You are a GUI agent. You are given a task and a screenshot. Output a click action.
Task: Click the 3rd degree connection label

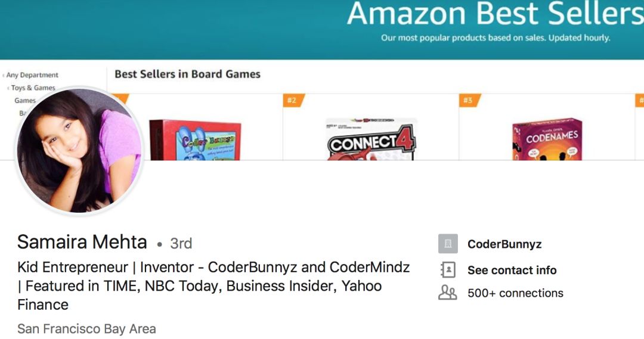click(x=181, y=243)
